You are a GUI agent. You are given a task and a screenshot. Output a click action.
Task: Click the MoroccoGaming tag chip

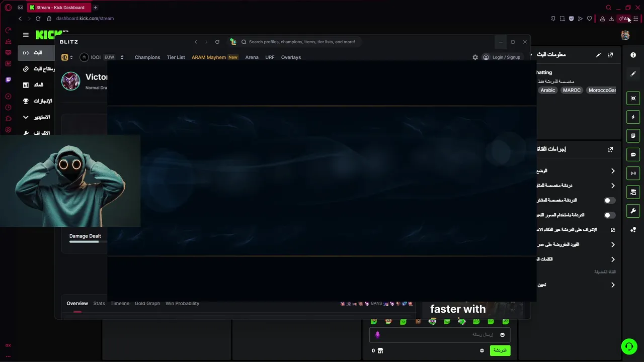click(x=601, y=90)
